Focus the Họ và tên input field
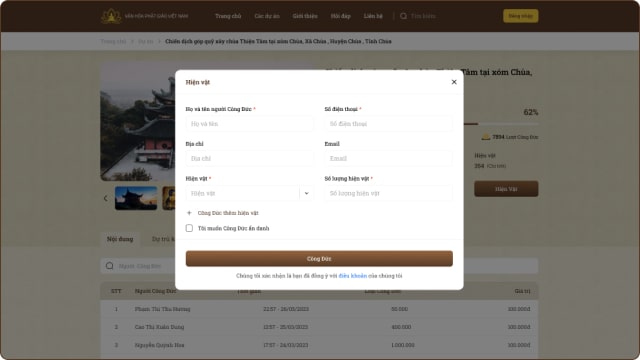The image size is (640, 360). (249, 124)
